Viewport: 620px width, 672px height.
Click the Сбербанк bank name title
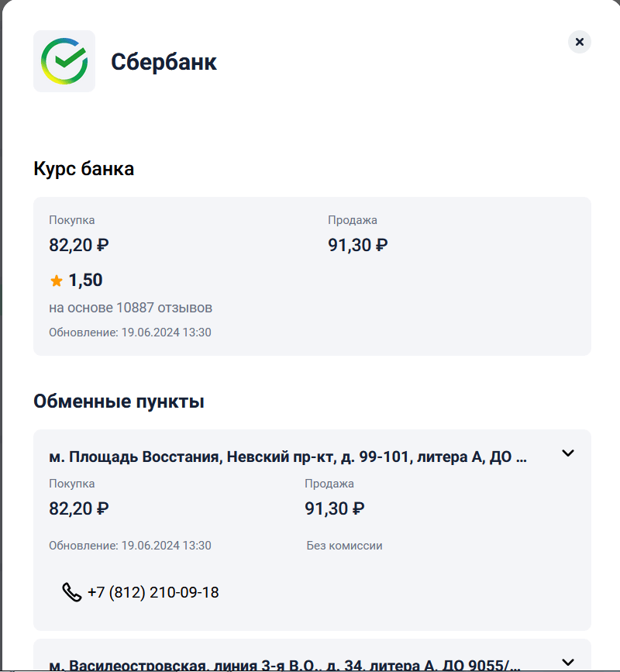tap(164, 62)
